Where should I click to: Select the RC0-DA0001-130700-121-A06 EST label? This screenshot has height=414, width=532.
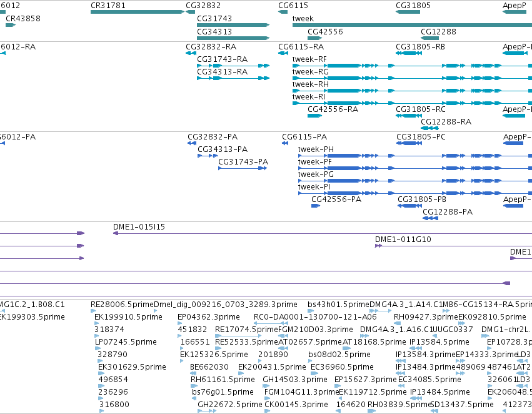(x=315, y=317)
